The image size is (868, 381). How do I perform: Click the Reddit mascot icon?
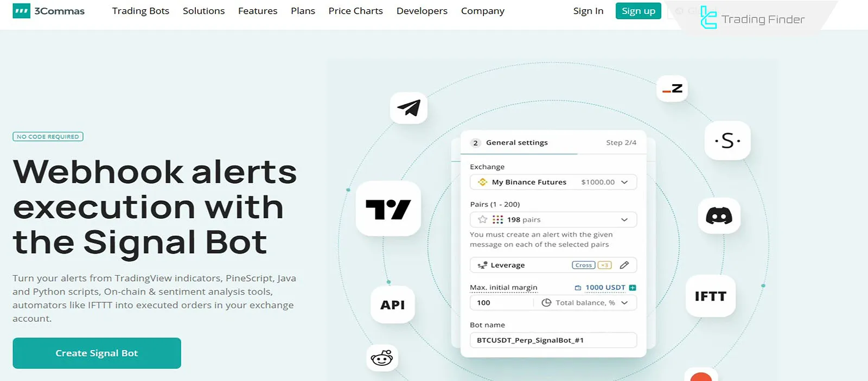click(382, 358)
